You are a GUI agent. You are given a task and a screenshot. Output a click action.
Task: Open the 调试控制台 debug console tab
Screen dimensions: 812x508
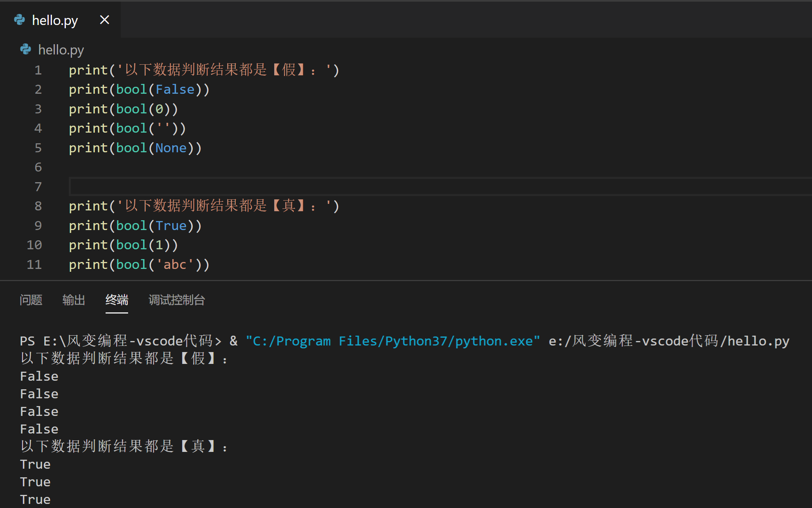176,300
